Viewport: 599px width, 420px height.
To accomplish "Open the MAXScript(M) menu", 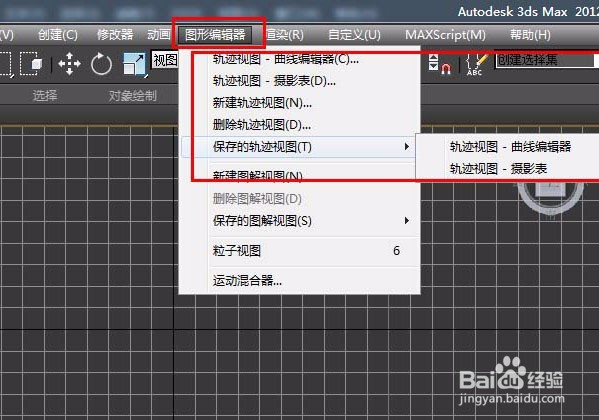I will pos(445,35).
